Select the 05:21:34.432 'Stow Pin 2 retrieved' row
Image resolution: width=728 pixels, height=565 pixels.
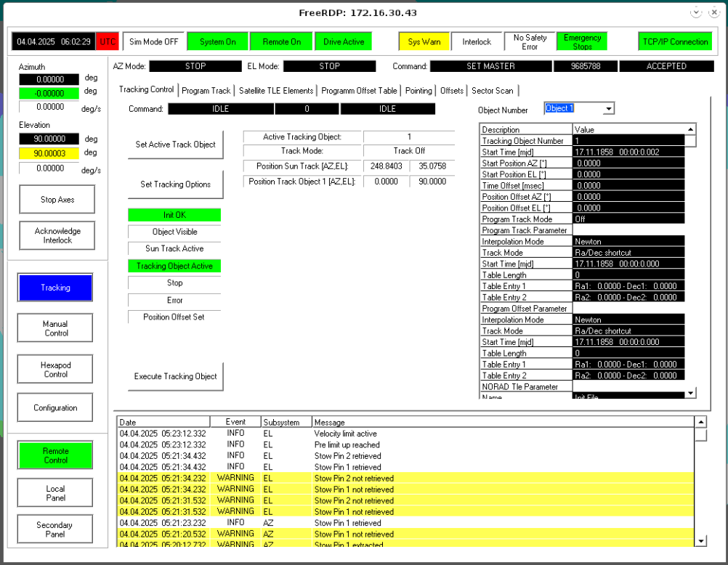click(x=406, y=456)
